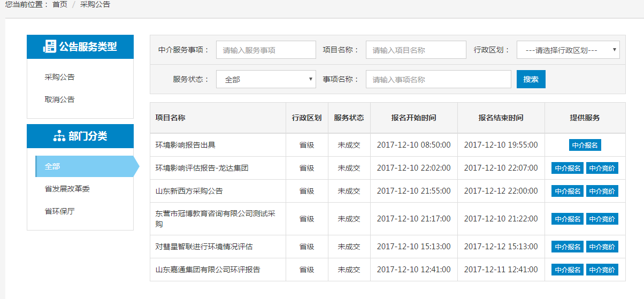Click into the 项目名称 search field

[x=416, y=50]
